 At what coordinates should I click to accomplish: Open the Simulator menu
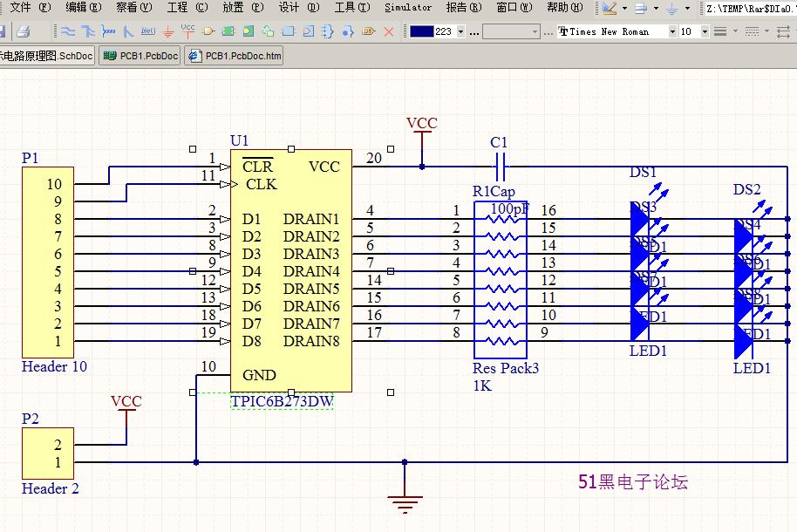[x=408, y=8]
